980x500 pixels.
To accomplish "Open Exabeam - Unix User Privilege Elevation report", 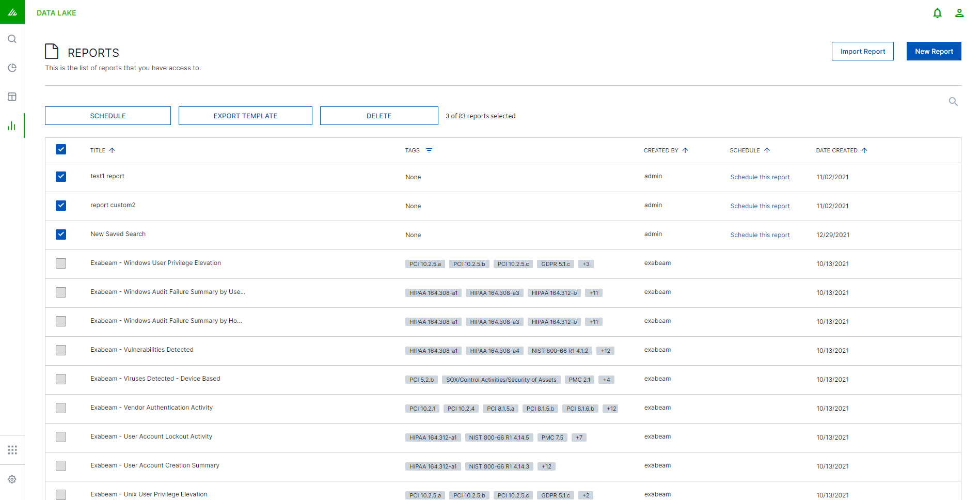I will pos(149,494).
